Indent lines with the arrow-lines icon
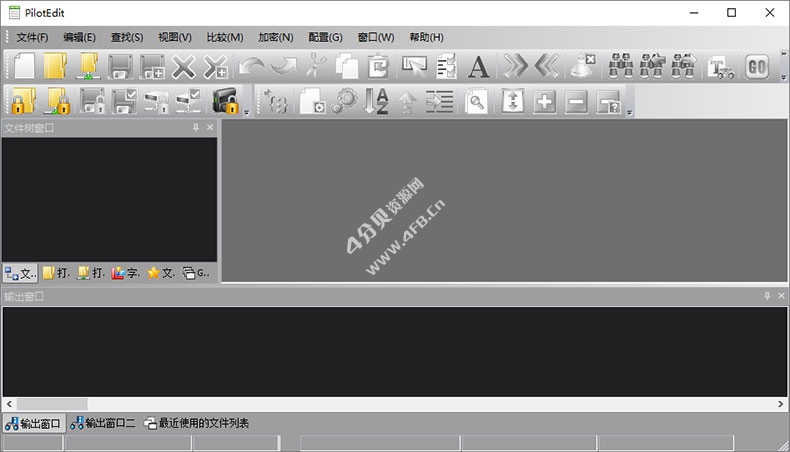The image size is (790, 452). (x=439, y=101)
